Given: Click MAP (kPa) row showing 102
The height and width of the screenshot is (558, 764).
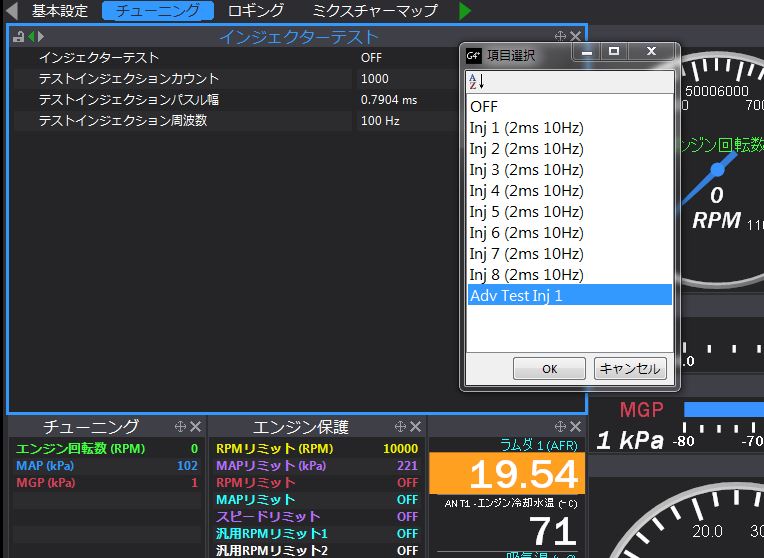Looking at the screenshot, I should [107, 465].
